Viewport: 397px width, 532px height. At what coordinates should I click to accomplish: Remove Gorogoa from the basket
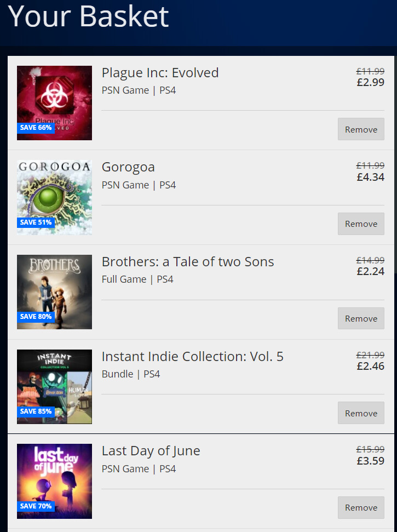tap(361, 224)
